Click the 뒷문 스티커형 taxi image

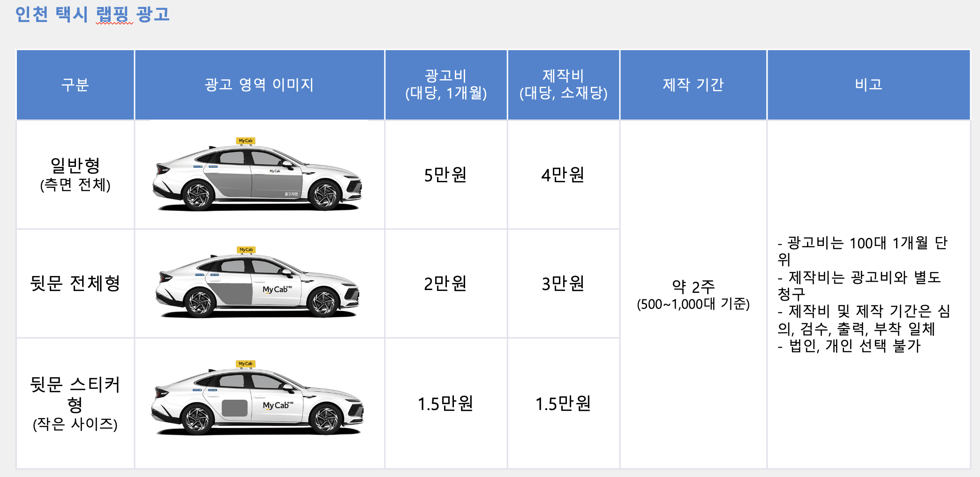[257, 399]
